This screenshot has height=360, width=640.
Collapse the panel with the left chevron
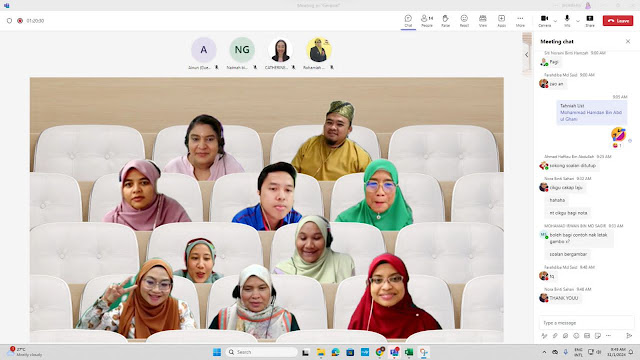click(527, 54)
